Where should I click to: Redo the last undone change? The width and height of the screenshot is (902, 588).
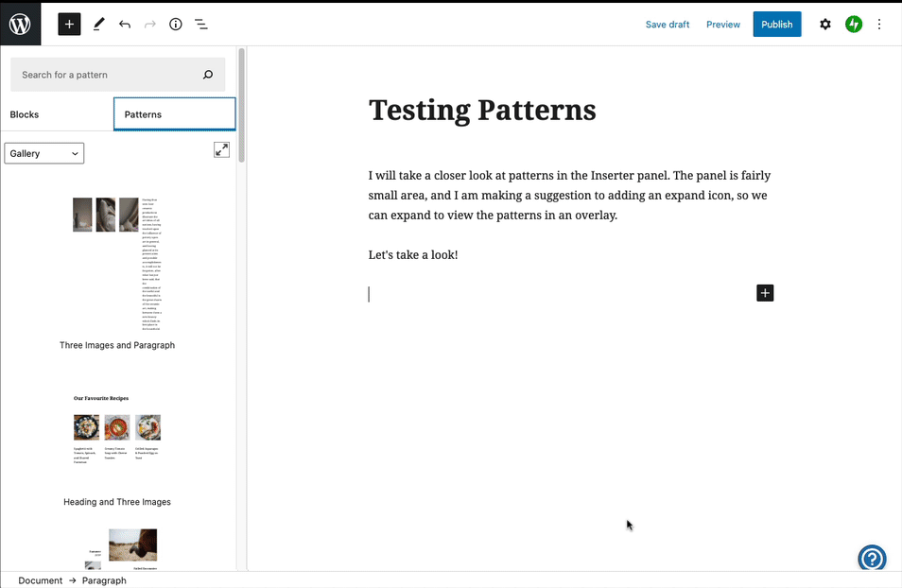point(149,25)
